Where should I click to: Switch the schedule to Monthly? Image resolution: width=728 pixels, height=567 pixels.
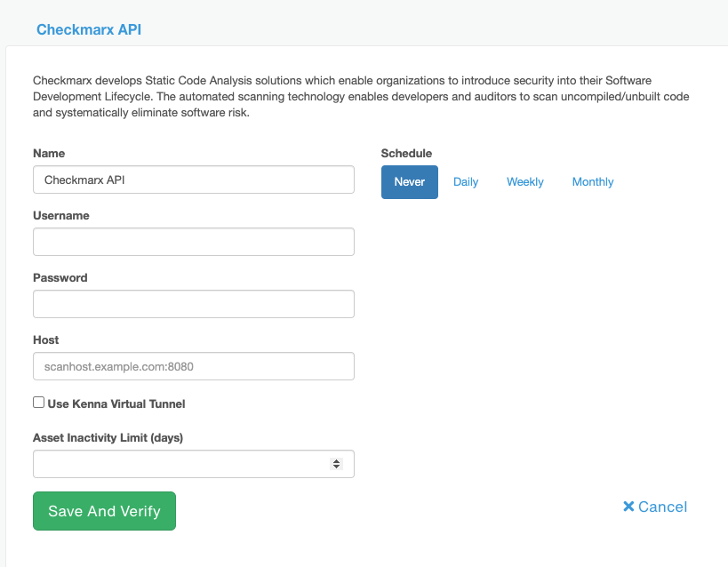click(592, 181)
